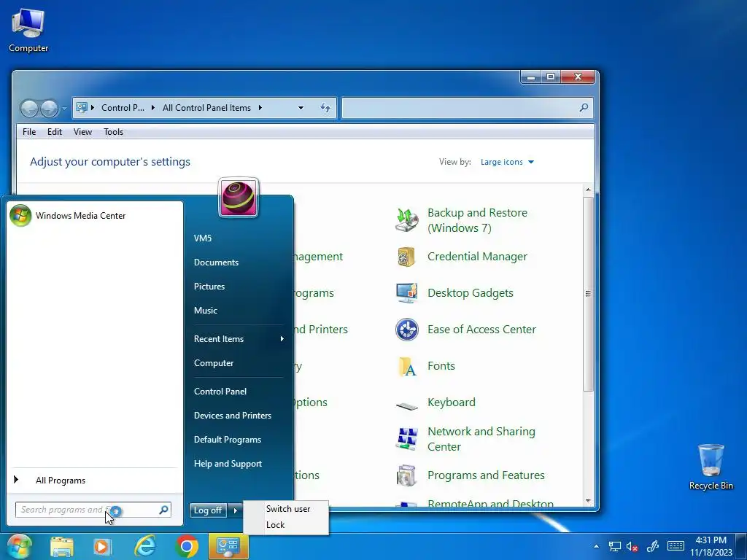747x560 pixels.
Task: Open Computer from Start menu
Action: (214, 363)
